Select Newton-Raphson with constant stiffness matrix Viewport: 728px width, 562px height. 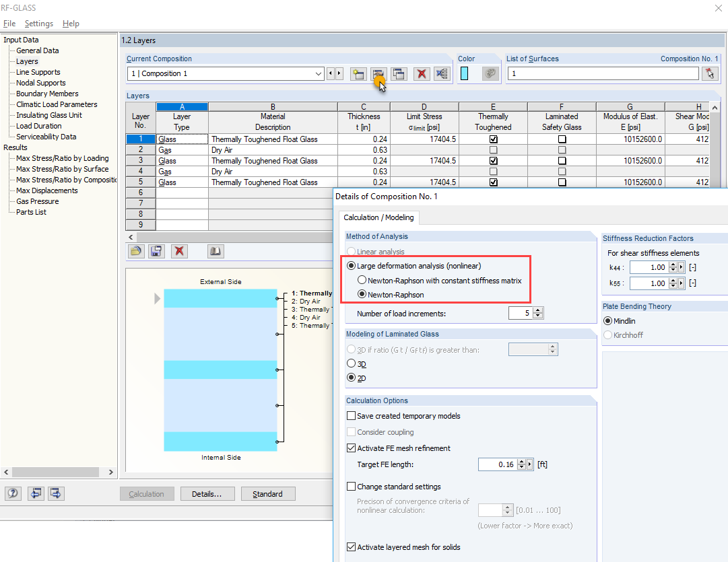[x=362, y=280]
